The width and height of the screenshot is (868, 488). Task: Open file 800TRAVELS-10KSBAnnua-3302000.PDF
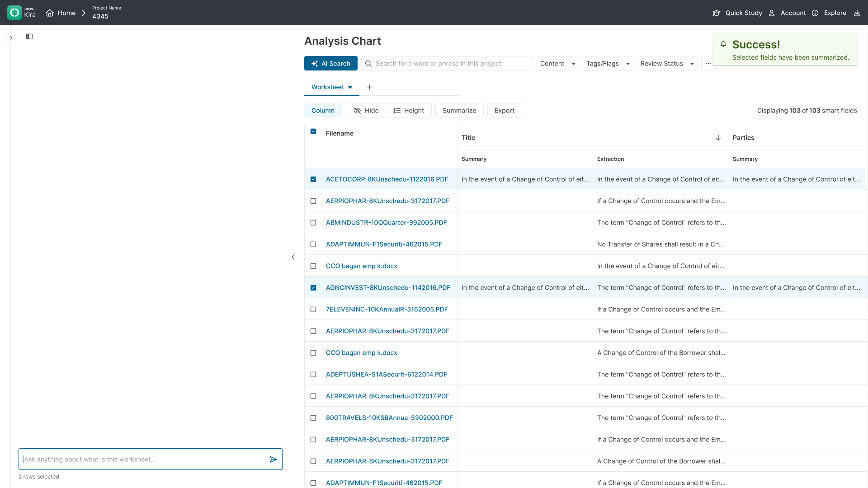click(389, 418)
